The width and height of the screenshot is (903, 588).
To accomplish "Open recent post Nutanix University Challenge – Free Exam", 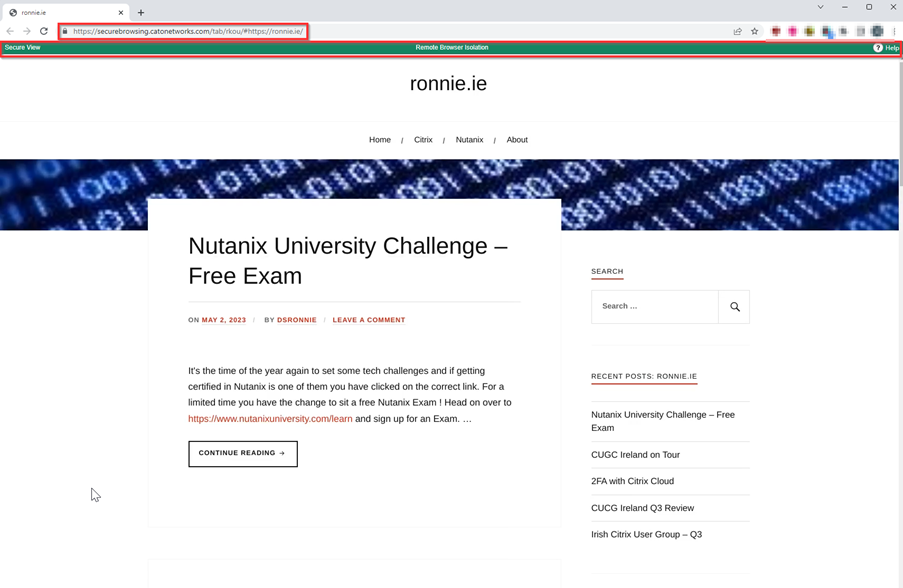I will pos(663,421).
